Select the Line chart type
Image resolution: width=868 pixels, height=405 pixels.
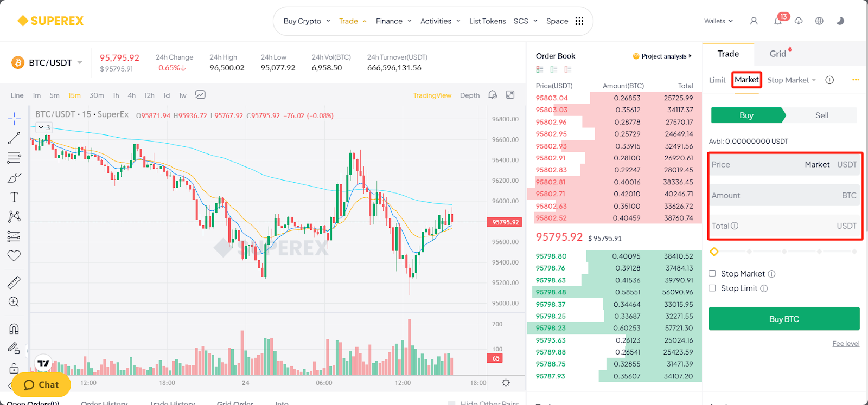pos(17,95)
